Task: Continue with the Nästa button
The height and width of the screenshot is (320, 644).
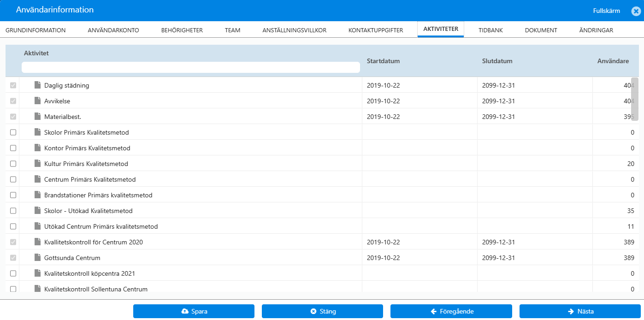Action: pyautogui.click(x=580, y=311)
